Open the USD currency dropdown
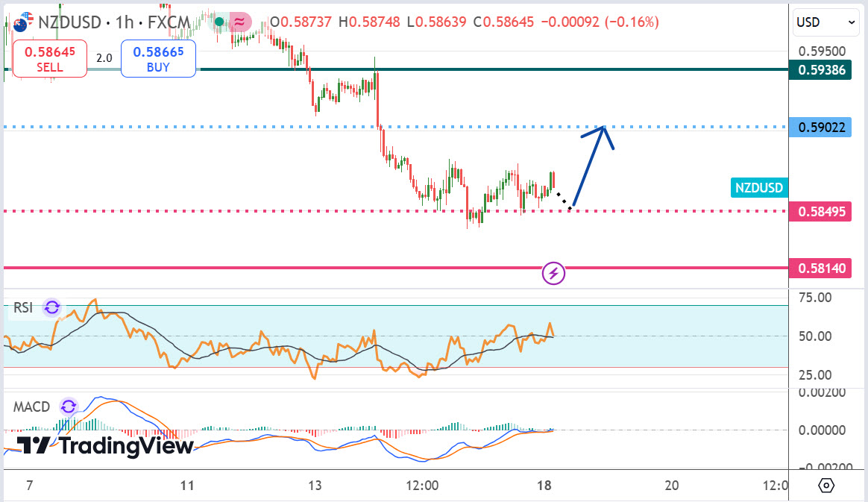The image size is (868, 502). [x=827, y=22]
